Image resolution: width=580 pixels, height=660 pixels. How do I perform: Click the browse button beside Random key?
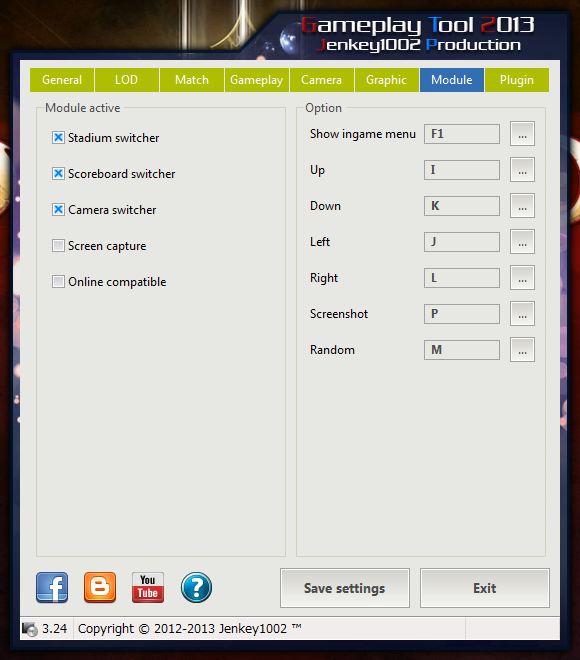click(522, 349)
